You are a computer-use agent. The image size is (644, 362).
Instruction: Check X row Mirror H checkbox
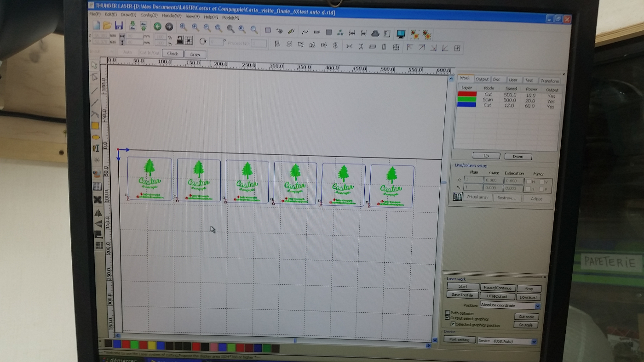tap(529, 181)
